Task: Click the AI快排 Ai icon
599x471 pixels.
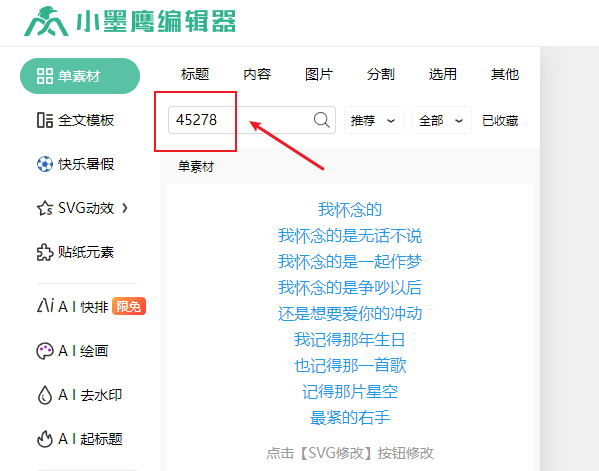Action: (x=45, y=306)
